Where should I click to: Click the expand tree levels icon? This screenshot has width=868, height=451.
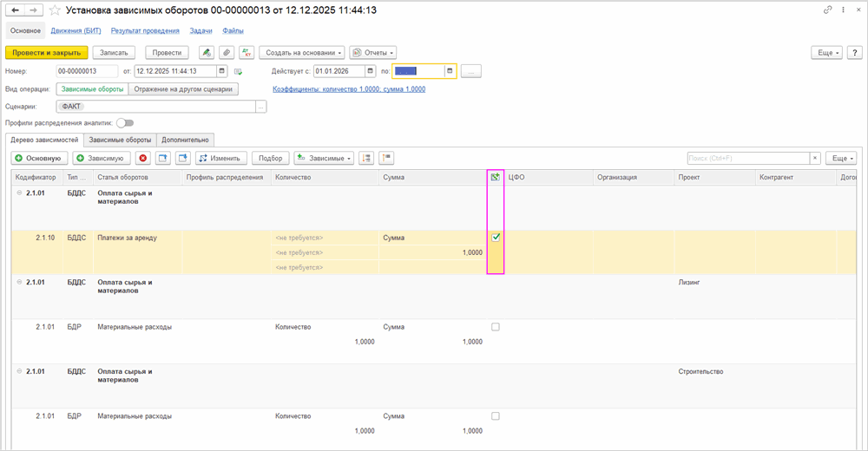(x=366, y=158)
